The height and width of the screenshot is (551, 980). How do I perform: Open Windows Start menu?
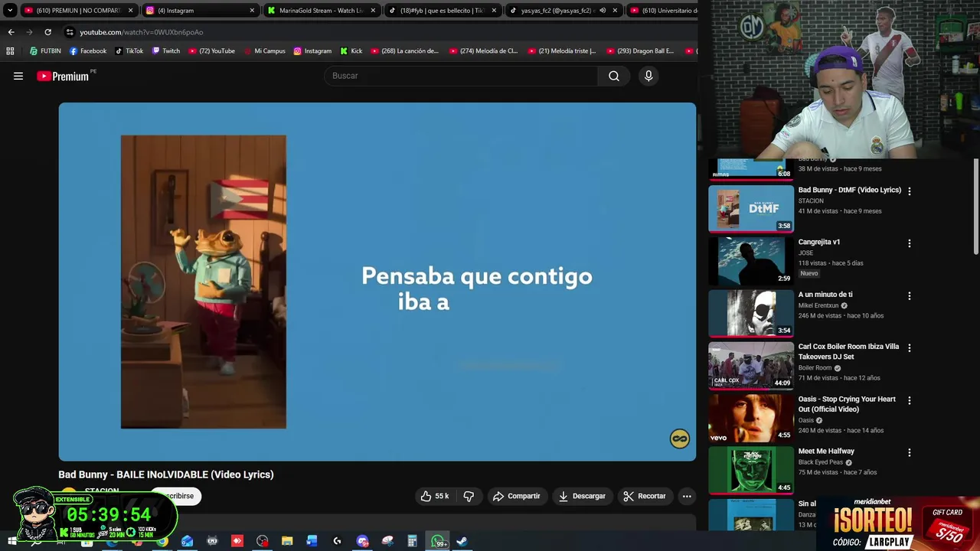click(x=12, y=541)
